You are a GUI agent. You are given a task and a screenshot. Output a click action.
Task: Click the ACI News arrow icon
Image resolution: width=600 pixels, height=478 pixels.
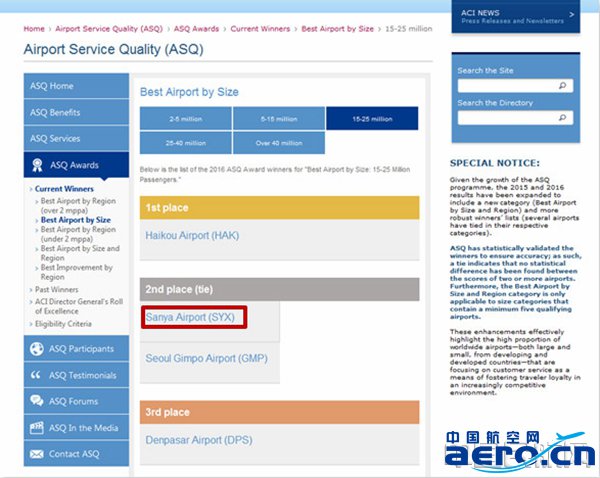[571, 15]
